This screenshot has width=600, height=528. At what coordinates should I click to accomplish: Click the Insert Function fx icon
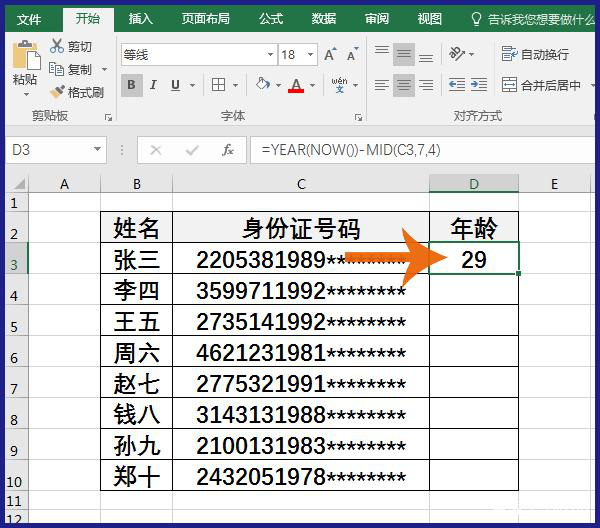228,150
